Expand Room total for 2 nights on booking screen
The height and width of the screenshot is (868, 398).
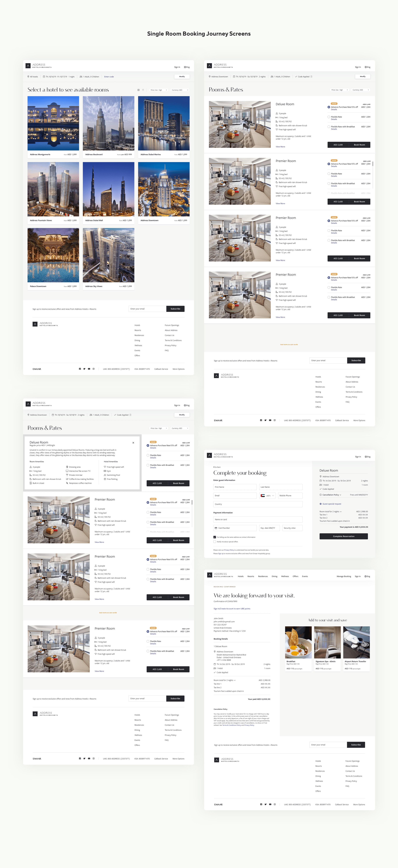tap(341, 511)
